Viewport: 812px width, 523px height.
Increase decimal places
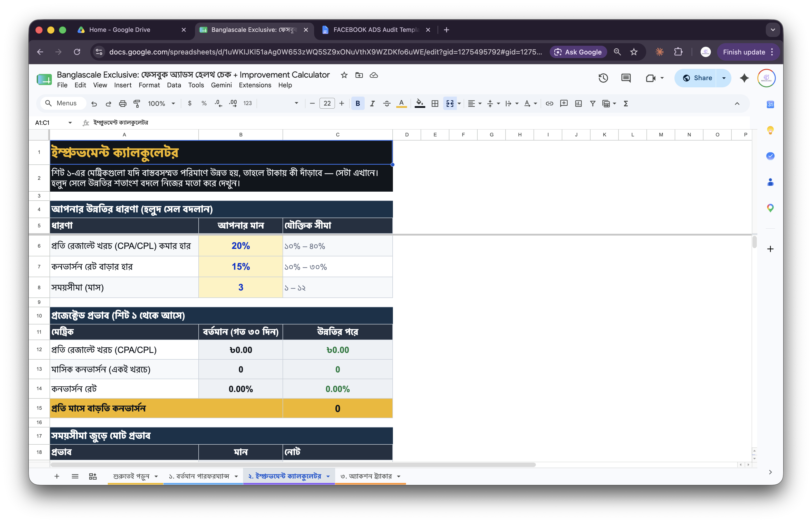point(233,103)
